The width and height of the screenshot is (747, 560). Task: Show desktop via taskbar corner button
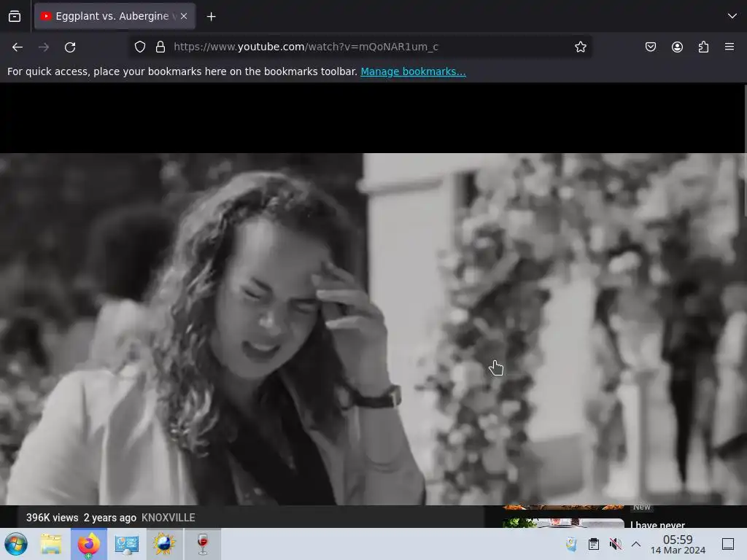pyautogui.click(x=728, y=544)
